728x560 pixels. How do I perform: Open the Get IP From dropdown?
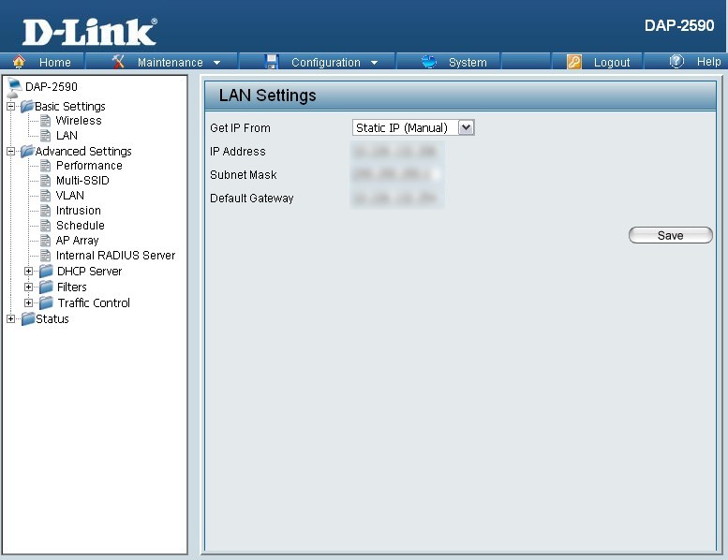(467, 127)
